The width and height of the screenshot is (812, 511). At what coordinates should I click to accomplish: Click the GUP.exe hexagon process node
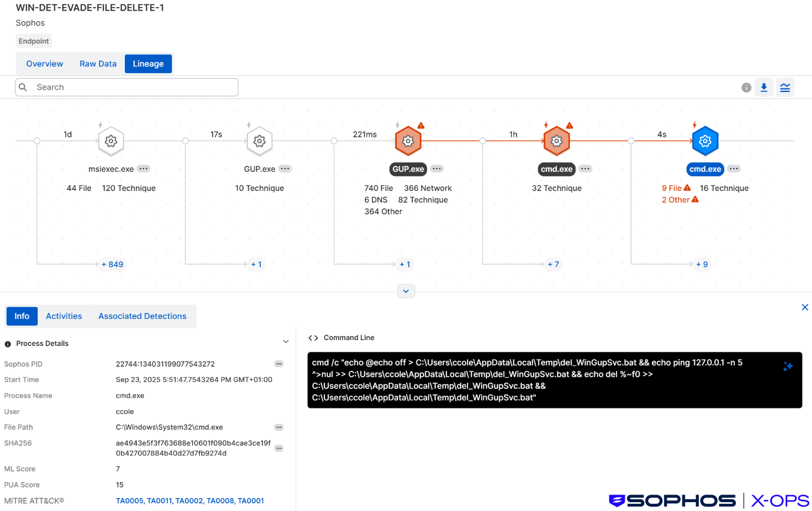tap(408, 141)
